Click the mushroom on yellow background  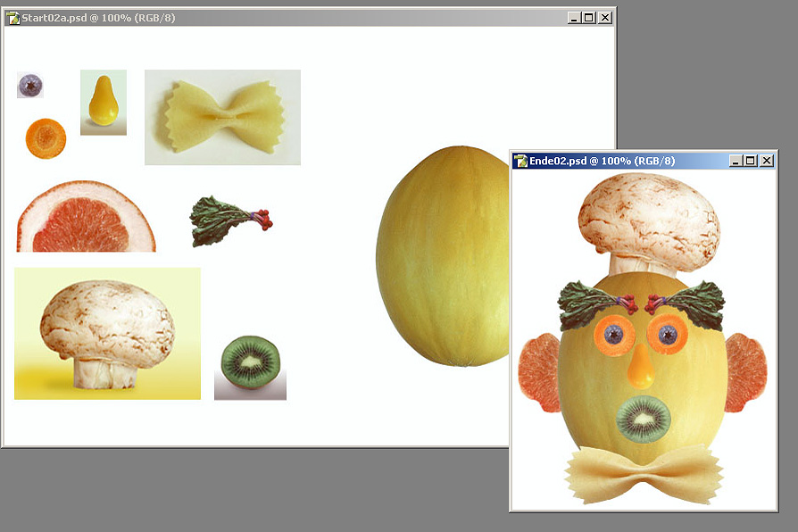pyautogui.click(x=107, y=333)
